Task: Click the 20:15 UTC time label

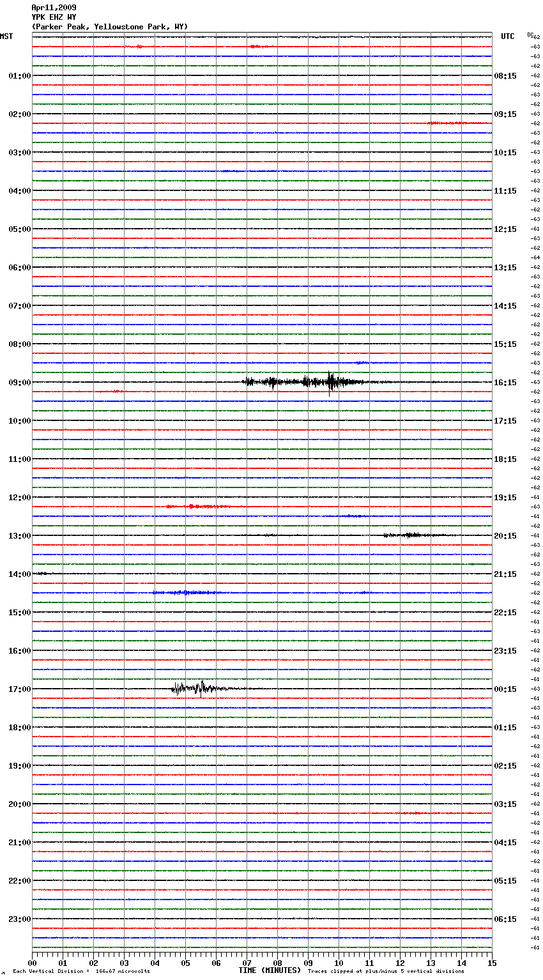Action: [x=505, y=536]
